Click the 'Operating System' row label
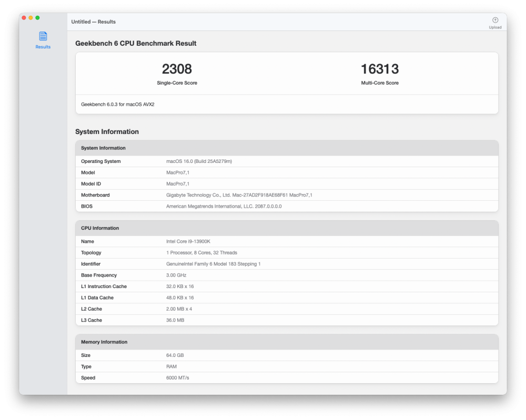The height and width of the screenshot is (420, 526). click(x=101, y=161)
